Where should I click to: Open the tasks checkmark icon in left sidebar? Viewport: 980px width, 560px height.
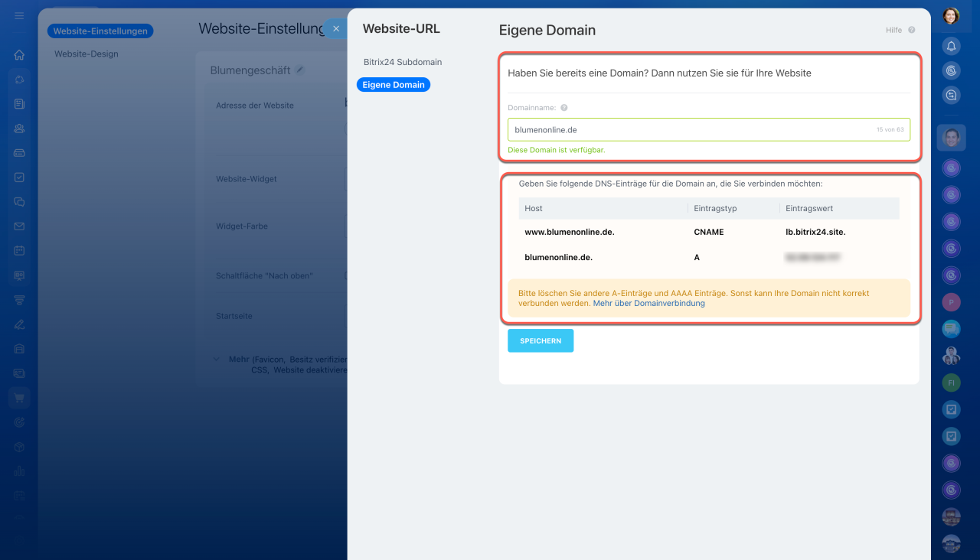(19, 177)
